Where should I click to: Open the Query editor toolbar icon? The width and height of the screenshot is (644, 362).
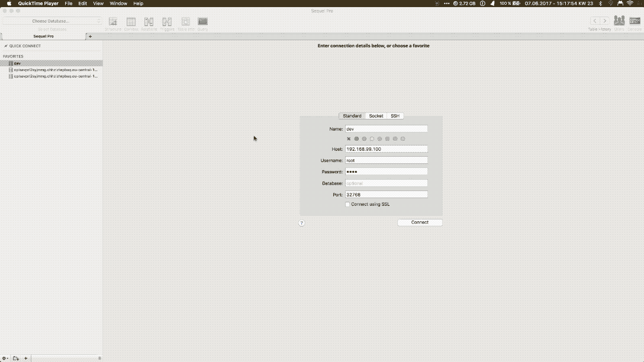202,21
